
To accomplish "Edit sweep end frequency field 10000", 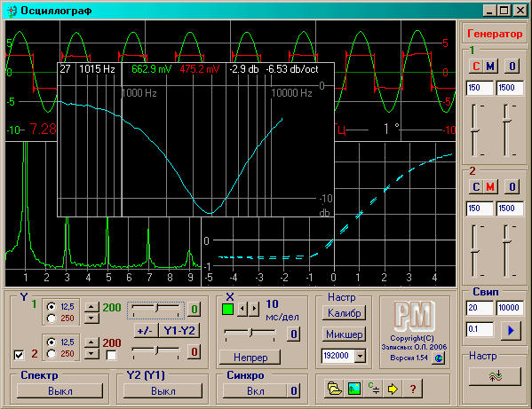I will pos(510,308).
